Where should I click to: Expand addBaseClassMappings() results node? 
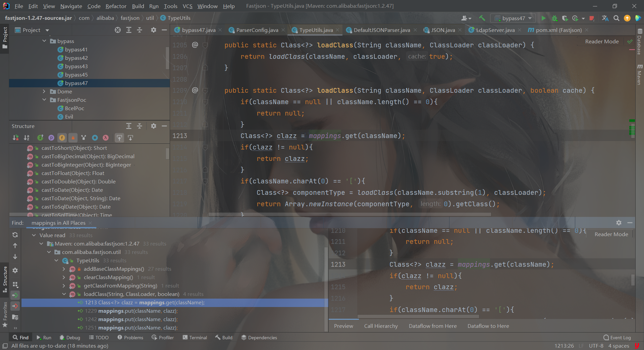[x=64, y=269]
